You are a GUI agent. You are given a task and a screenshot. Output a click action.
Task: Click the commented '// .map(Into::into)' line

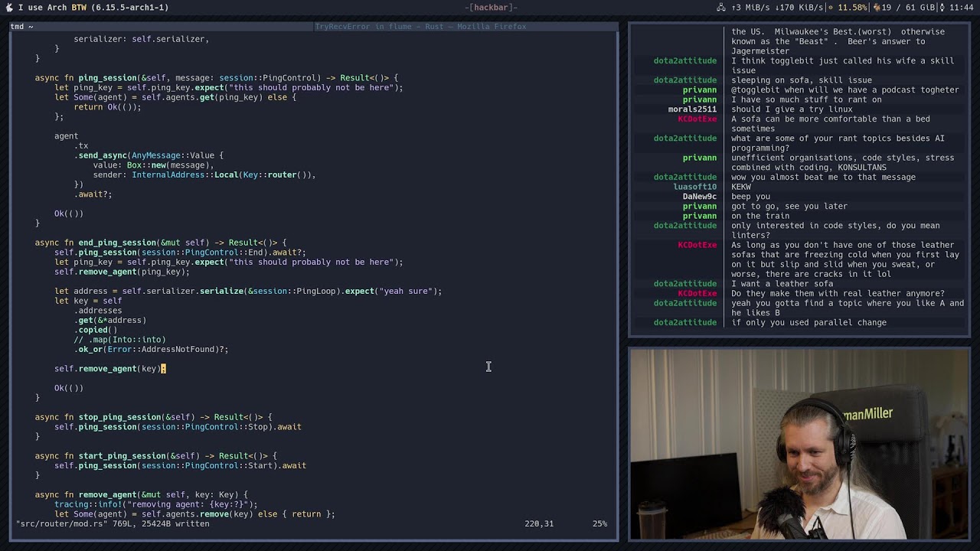click(119, 340)
